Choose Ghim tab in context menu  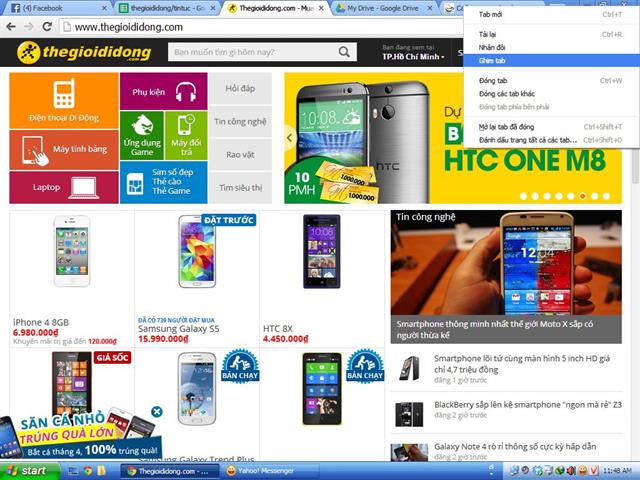tap(551, 60)
